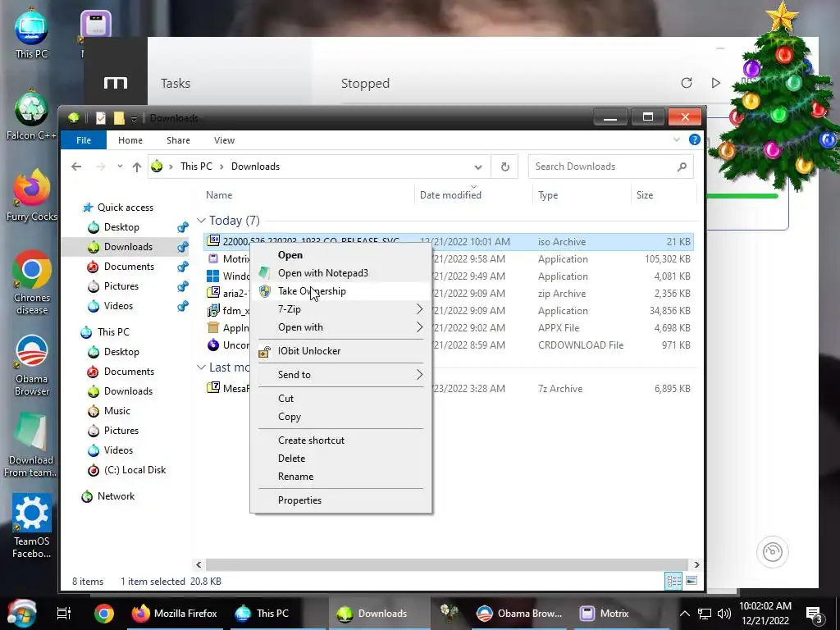Choose Delete in context menu
The height and width of the screenshot is (630, 840).
coord(340,459)
